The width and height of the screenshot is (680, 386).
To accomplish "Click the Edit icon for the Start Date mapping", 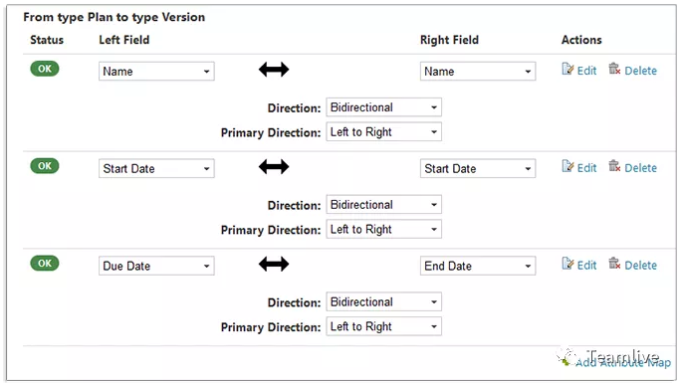I will click(x=568, y=166).
